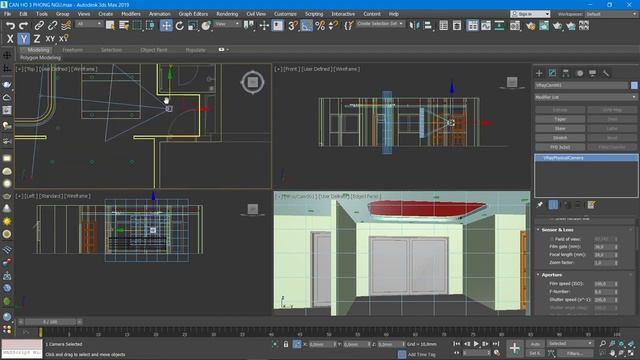Collapse the Sensor & Lens rollout
Image resolution: width=640 pixels, height=360 pixels.
tap(557, 230)
